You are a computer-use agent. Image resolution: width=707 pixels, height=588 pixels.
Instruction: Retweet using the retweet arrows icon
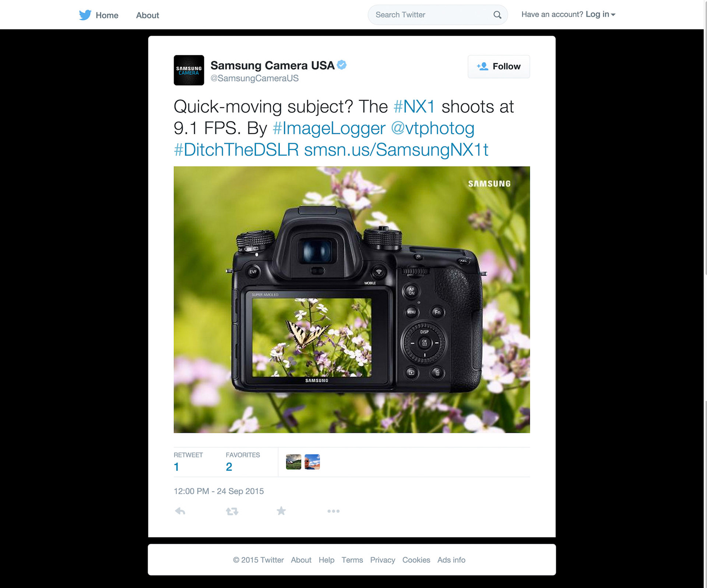click(232, 511)
